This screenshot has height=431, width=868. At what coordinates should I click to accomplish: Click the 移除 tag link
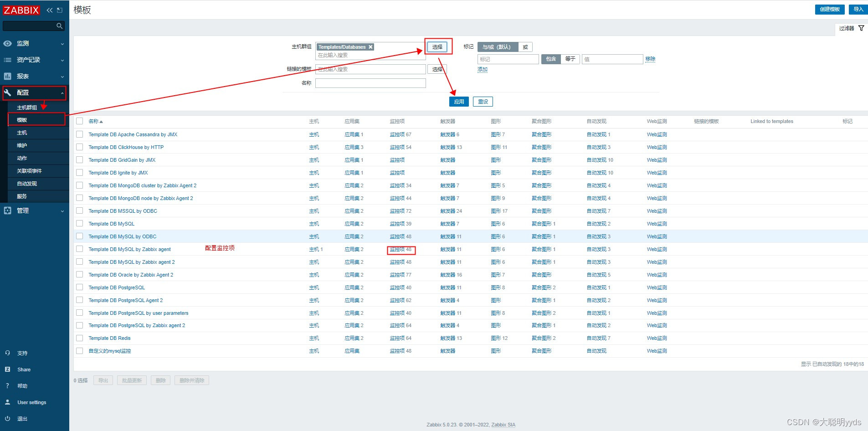click(x=650, y=59)
